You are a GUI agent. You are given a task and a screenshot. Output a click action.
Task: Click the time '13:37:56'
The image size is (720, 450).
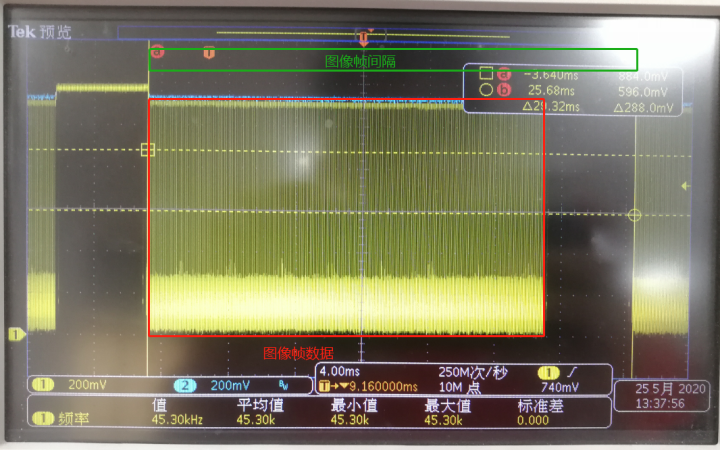[x=660, y=404]
